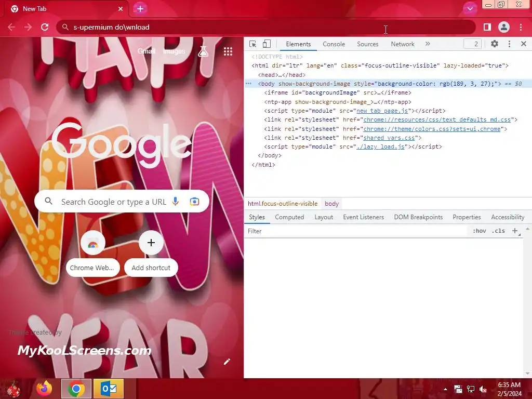Viewport: 532px width, 399px height.
Task: Show more DevTools tabs chevron
Action: (x=428, y=44)
